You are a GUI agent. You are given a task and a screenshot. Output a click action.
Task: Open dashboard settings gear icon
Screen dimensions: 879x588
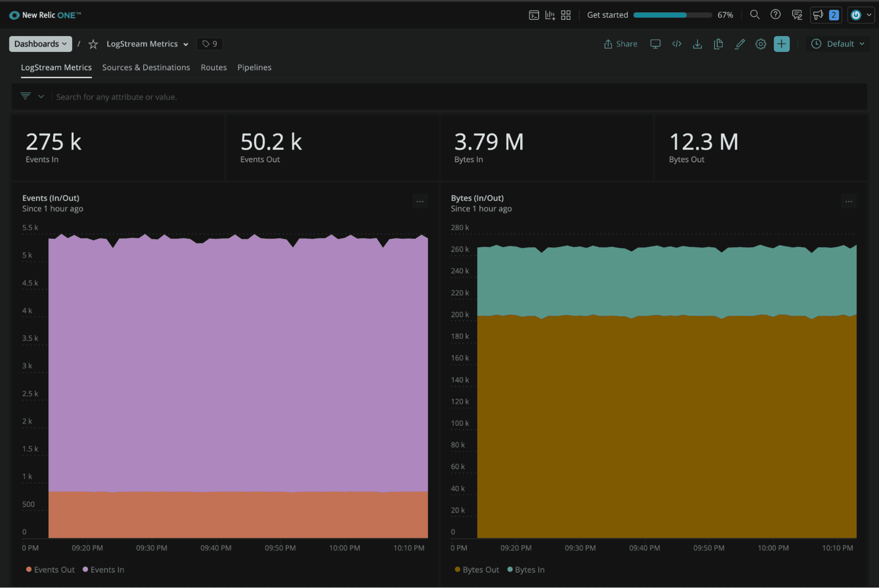tap(761, 44)
